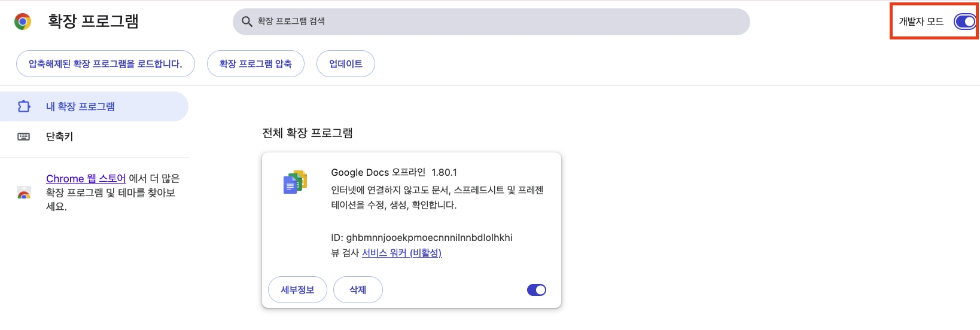Click the ID: ghbmnnjooekpmoecnnnilnnbdlolhkhi text
980x330 pixels.
pos(422,237)
